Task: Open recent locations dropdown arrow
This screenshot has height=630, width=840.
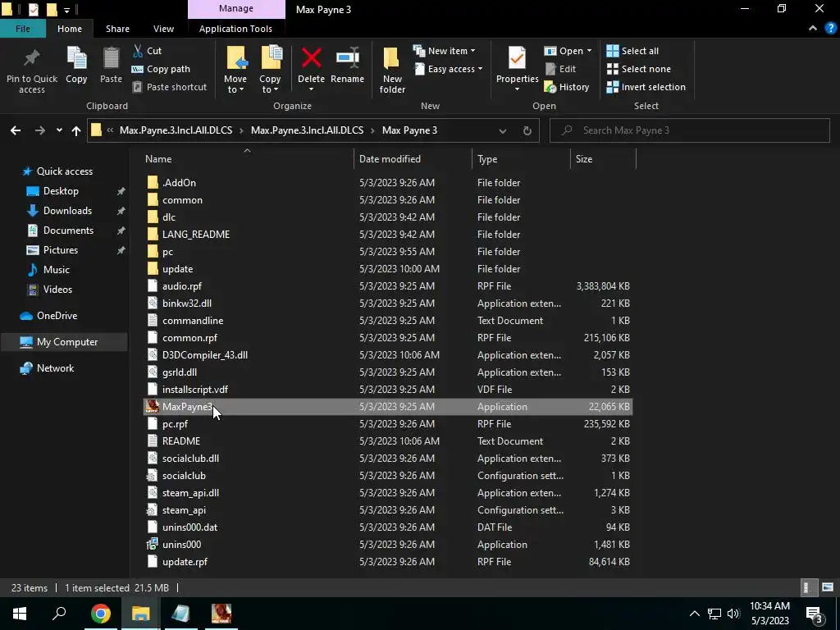Action: pos(59,130)
